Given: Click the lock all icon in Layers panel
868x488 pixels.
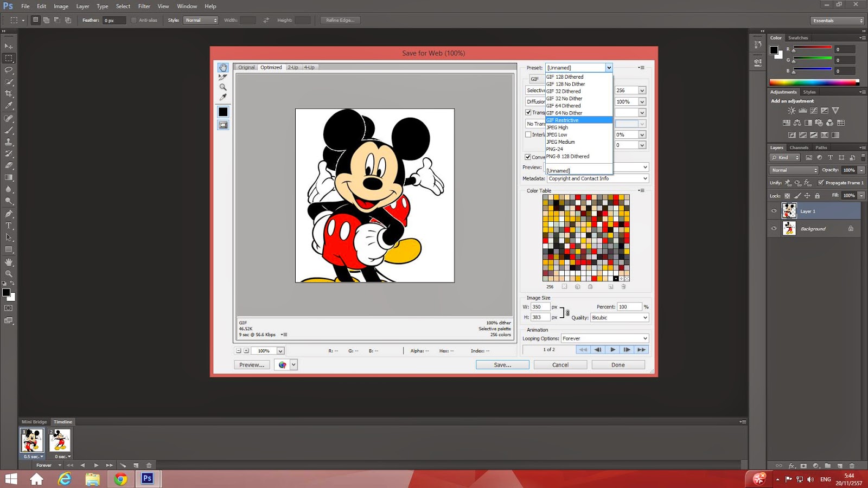Looking at the screenshot, I should [817, 196].
